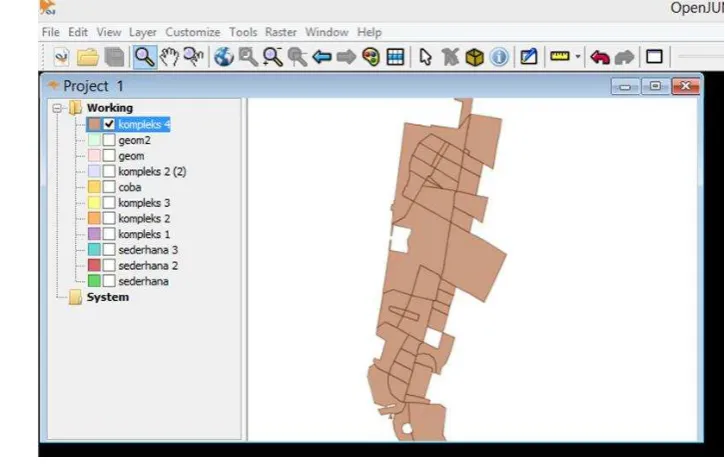This screenshot has height=464, width=725.
Task: Select the Zoom In/Out magnifier tool
Action: pos(145,57)
